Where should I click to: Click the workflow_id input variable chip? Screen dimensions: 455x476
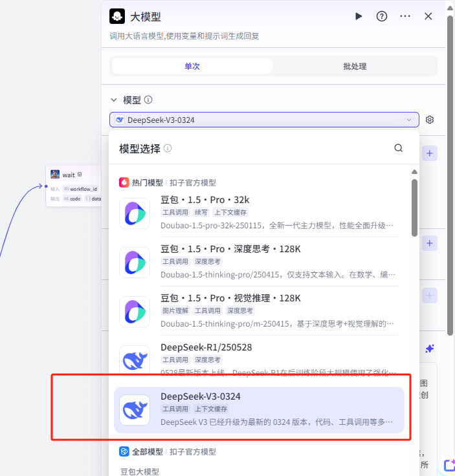pos(80,189)
